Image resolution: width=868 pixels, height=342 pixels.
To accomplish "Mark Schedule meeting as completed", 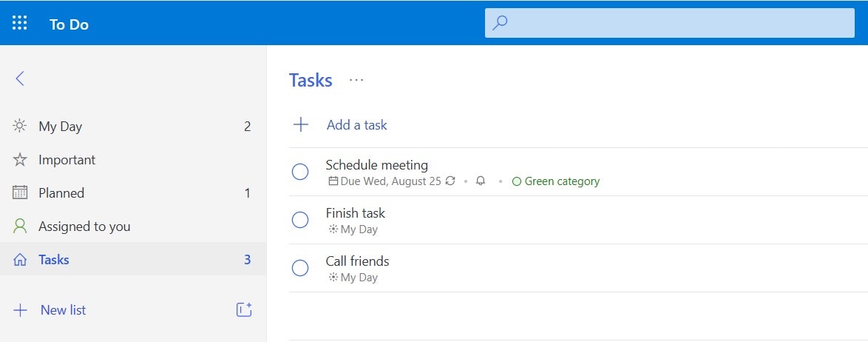I will click(x=300, y=172).
